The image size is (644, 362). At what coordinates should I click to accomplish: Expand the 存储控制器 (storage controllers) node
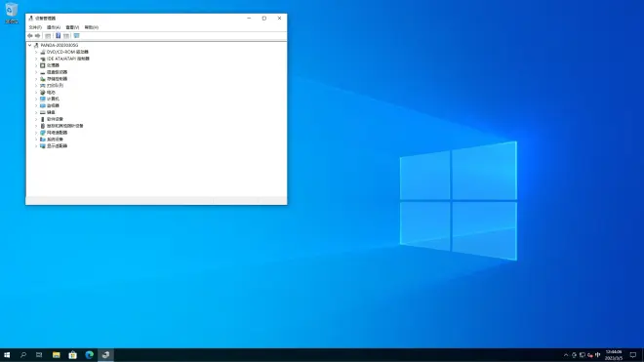coord(36,79)
